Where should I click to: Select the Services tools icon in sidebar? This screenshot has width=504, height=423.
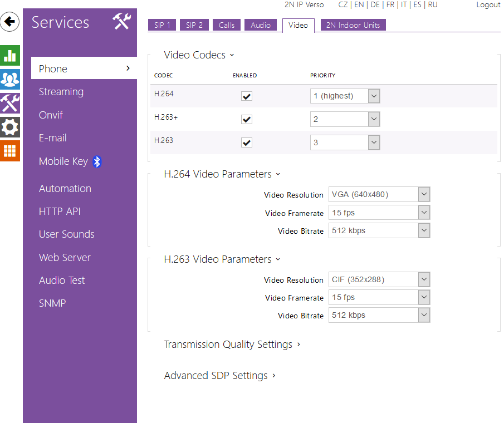(x=10, y=103)
